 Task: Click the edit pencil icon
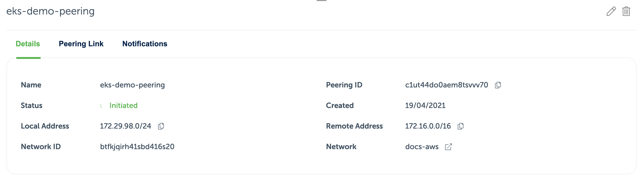pyautogui.click(x=611, y=11)
